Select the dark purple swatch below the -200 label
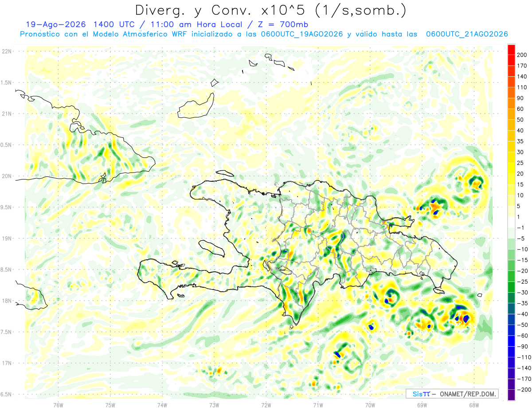This screenshot has height=411, width=532. [511, 395]
